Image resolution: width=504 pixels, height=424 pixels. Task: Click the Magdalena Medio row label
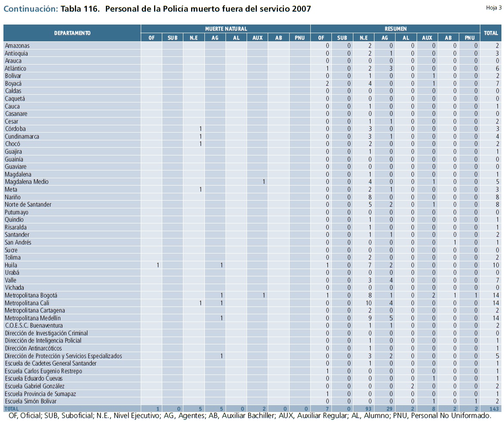pyautogui.click(x=27, y=182)
